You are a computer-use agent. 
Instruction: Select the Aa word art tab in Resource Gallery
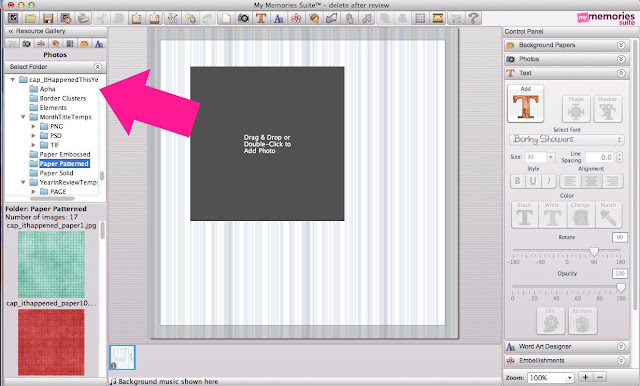[99, 43]
